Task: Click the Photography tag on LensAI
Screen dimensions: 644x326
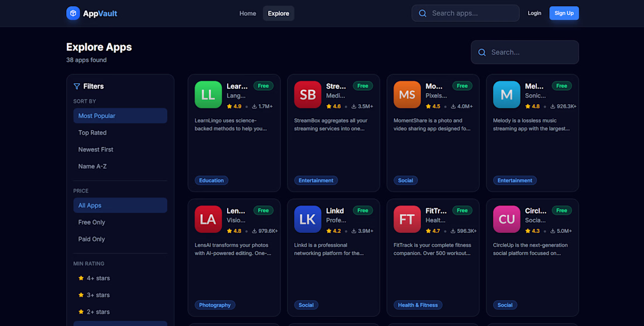Action: tap(215, 305)
